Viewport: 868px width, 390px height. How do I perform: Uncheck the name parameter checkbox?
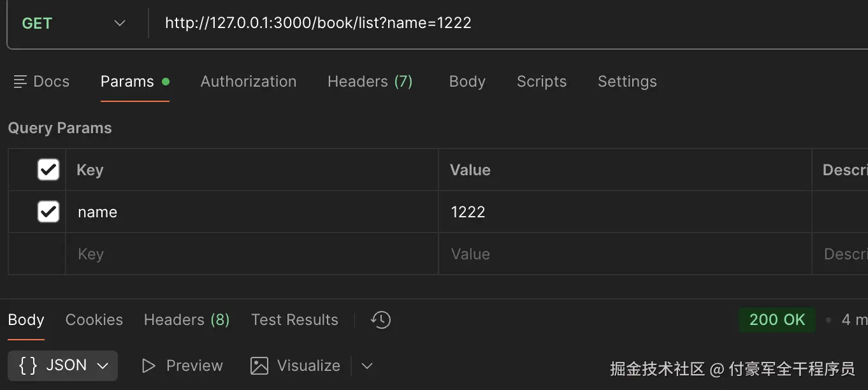click(48, 212)
